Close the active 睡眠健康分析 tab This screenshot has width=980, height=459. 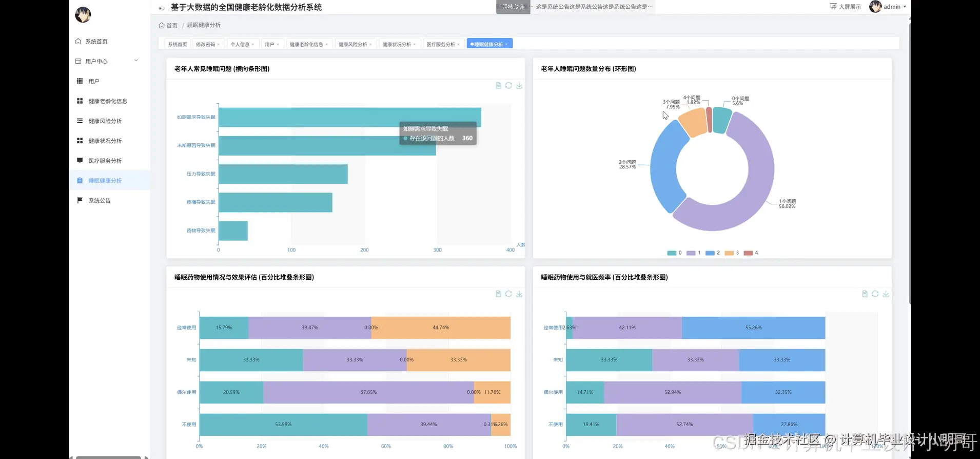[x=506, y=45]
